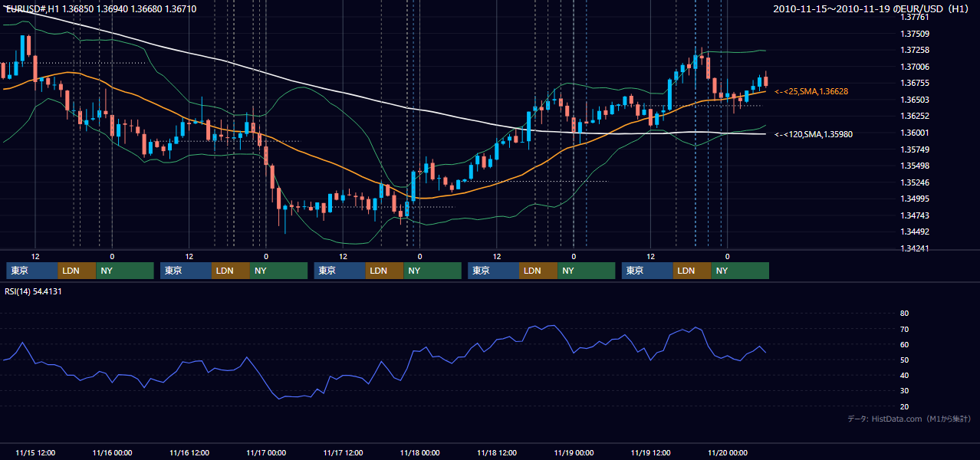Click price axis label 1.36755
Viewport: 980px width, 460px height.
click(x=915, y=83)
